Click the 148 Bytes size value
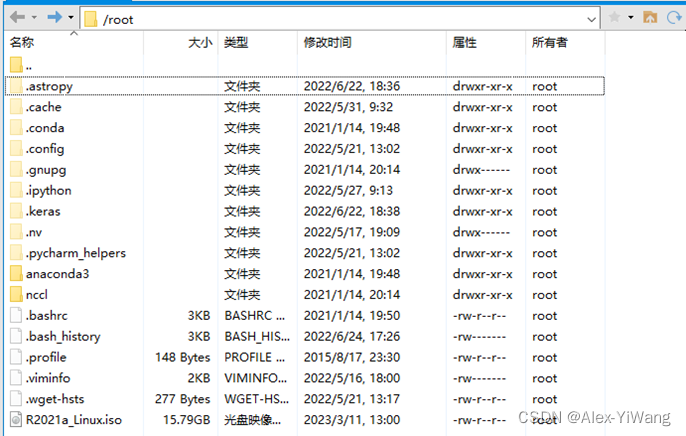686x436 pixels. point(182,358)
